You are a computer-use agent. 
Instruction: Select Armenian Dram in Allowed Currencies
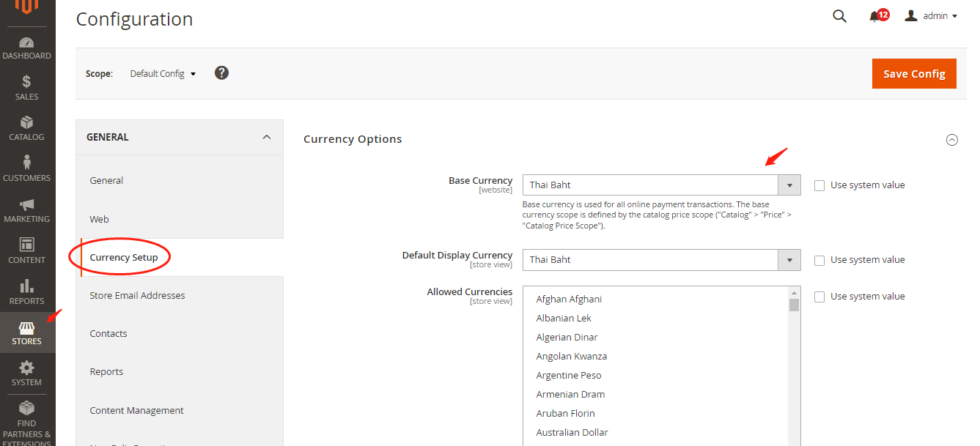click(655, 394)
